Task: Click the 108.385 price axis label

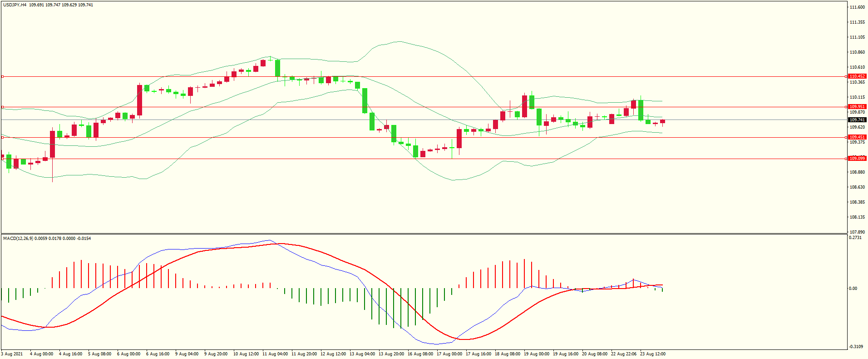Action: [x=857, y=202]
